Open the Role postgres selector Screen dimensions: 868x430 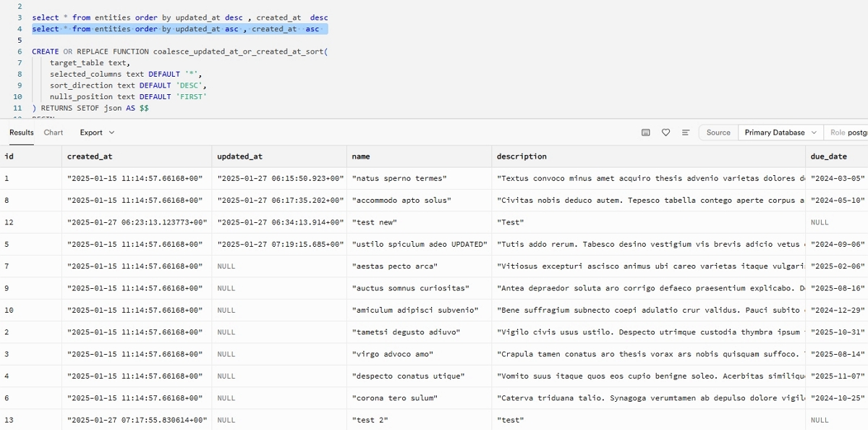[x=848, y=132]
